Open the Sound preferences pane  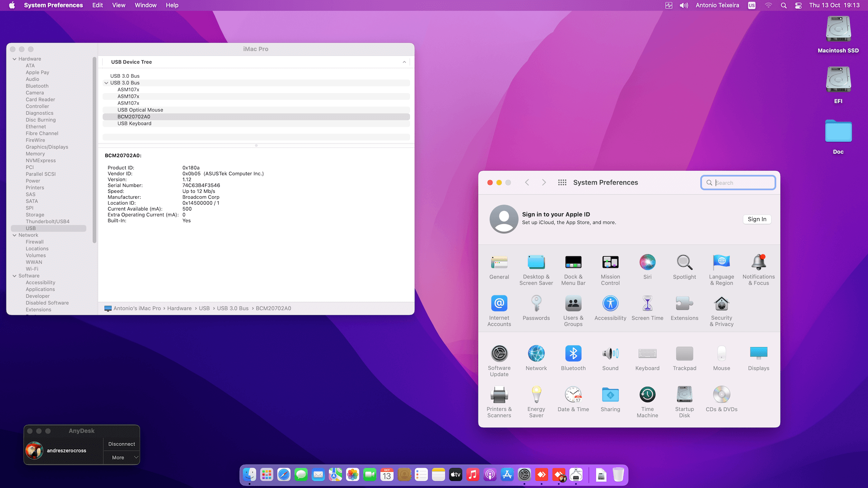[610, 354]
